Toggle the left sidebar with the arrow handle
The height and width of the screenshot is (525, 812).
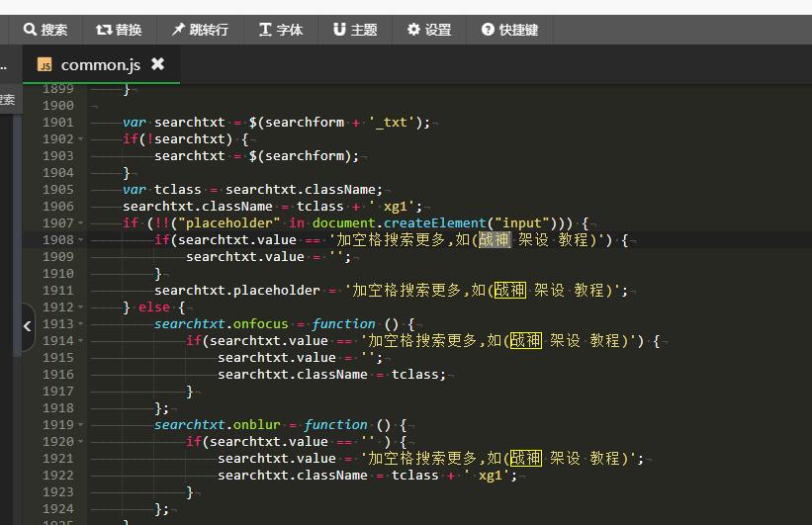[x=27, y=325]
